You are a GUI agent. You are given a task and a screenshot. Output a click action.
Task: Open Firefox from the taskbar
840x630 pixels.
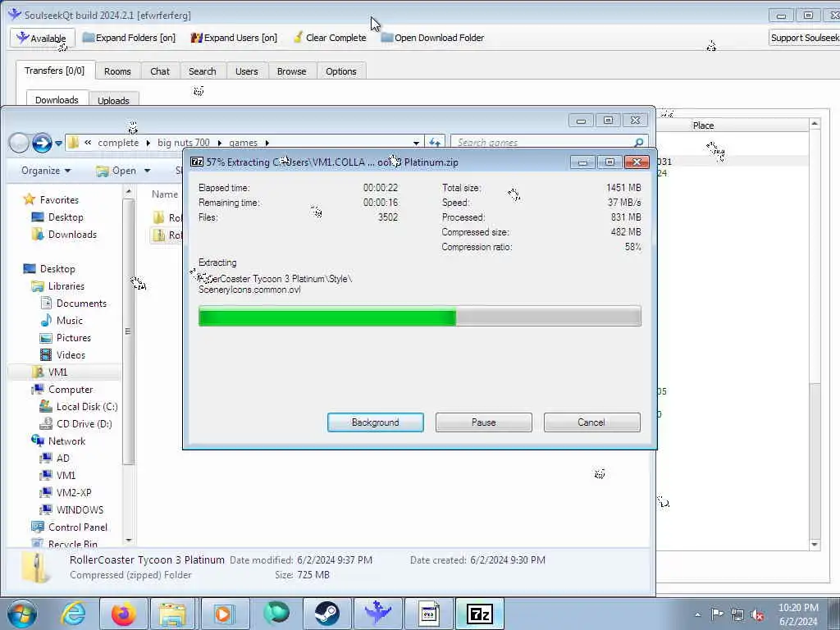(123, 614)
